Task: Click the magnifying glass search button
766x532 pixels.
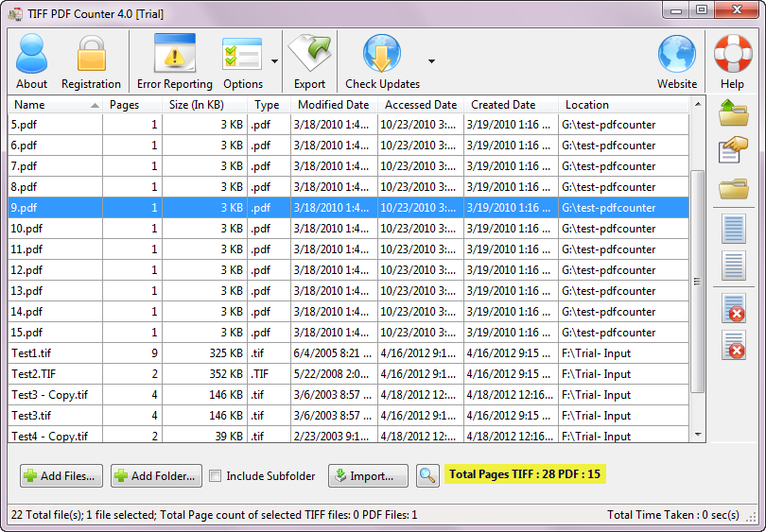Action: point(427,475)
